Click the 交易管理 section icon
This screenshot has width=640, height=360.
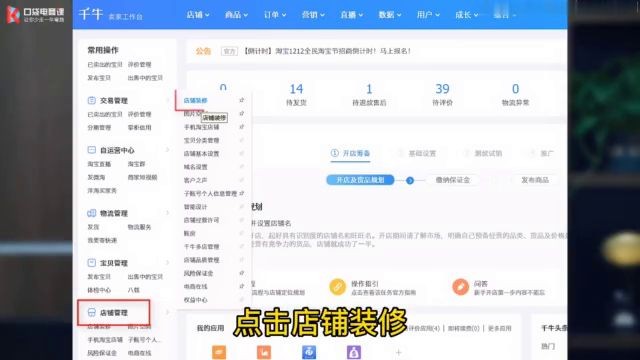coord(91,100)
